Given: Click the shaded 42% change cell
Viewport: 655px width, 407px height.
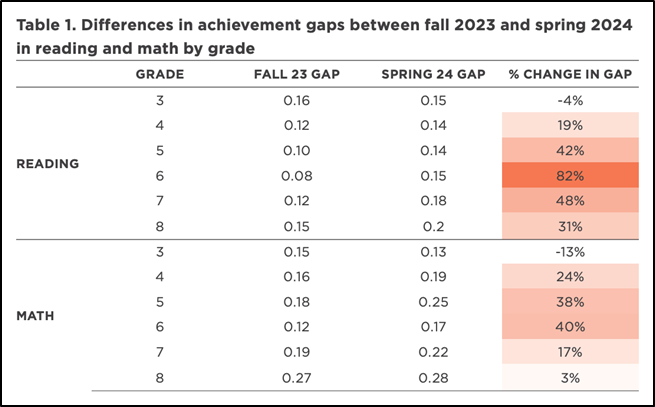Looking at the screenshot, I should (x=571, y=150).
